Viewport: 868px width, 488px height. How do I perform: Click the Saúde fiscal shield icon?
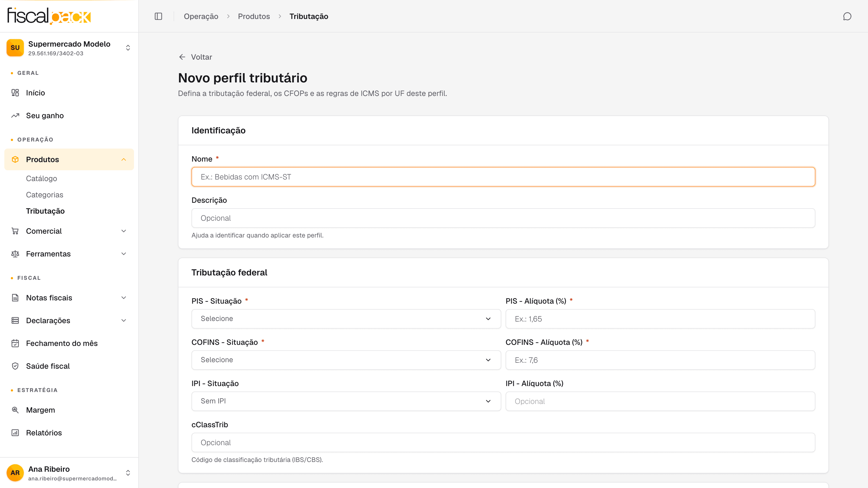point(15,366)
